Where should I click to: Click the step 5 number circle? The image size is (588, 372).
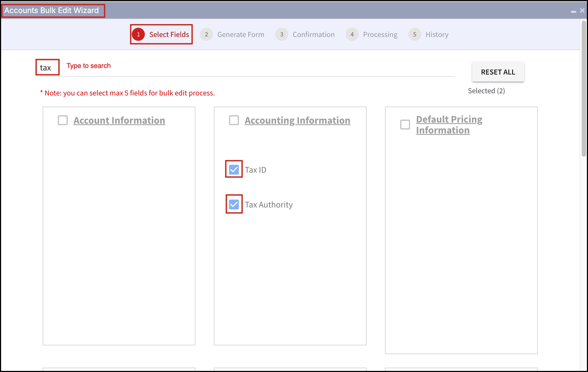pos(415,35)
